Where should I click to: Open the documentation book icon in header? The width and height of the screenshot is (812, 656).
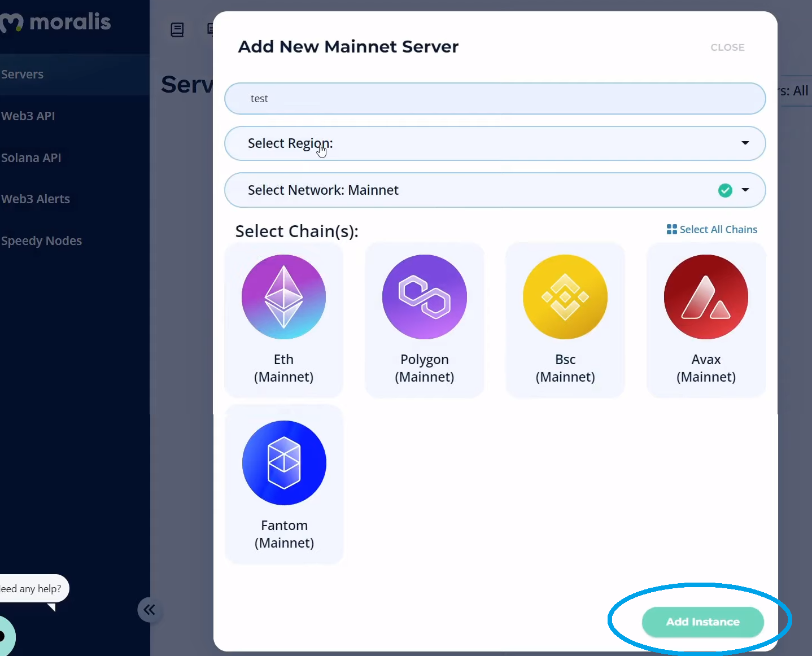pyautogui.click(x=177, y=29)
